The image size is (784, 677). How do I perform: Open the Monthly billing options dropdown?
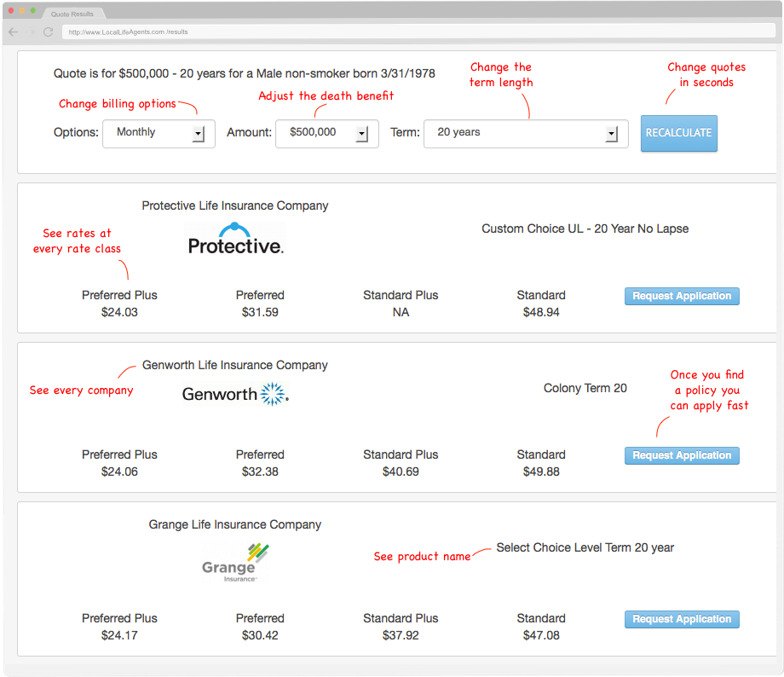pyautogui.click(x=159, y=134)
